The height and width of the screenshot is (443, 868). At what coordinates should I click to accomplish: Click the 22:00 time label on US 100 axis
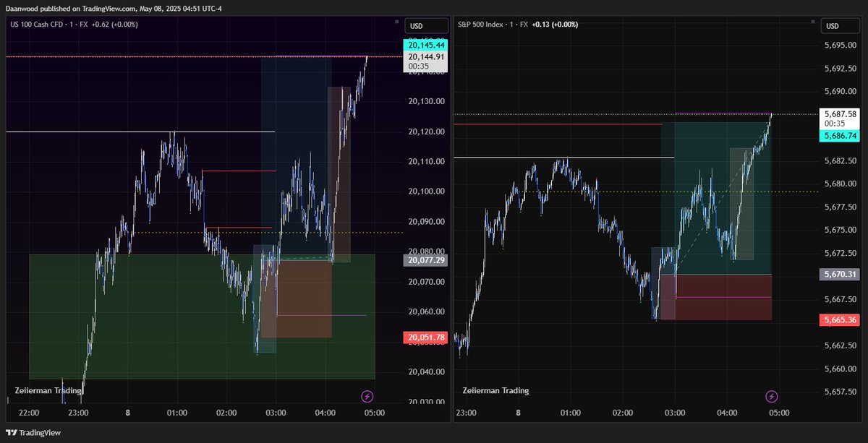[x=29, y=413]
